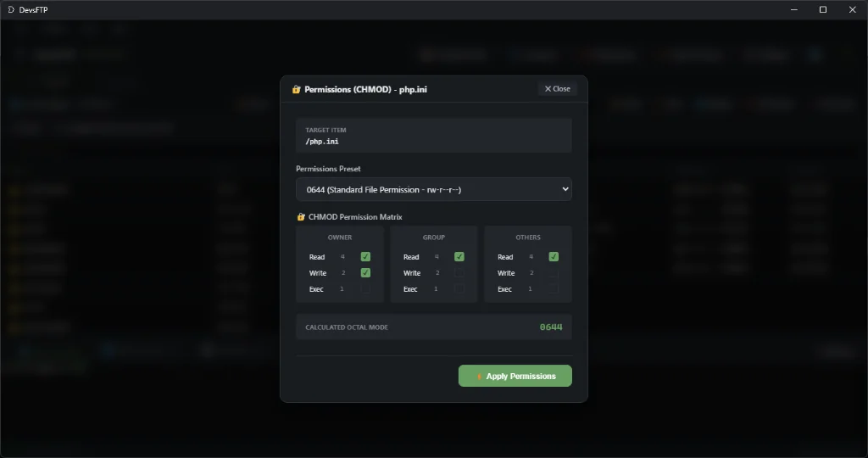Close the Permissions dialog
The image size is (868, 458).
point(557,88)
